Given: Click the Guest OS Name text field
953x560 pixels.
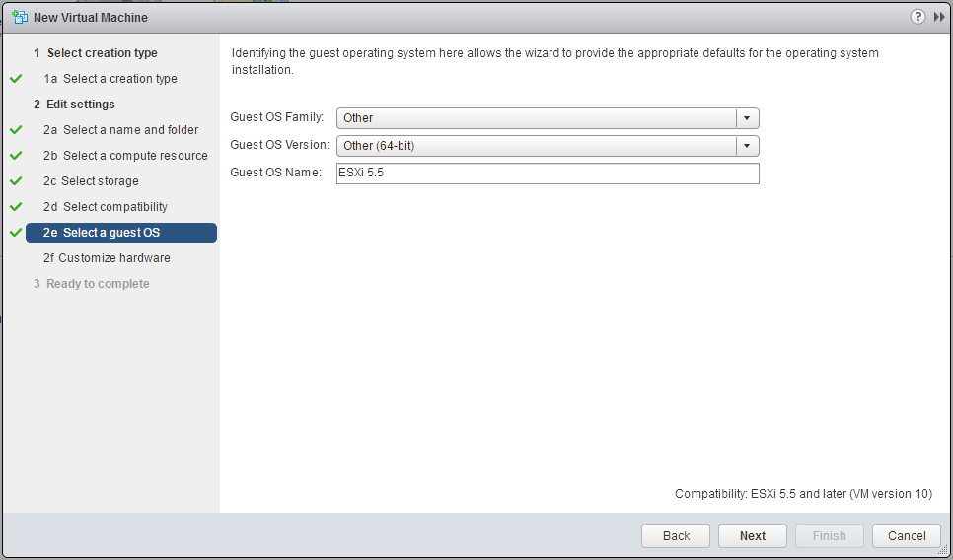Looking at the screenshot, I should click(x=548, y=174).
